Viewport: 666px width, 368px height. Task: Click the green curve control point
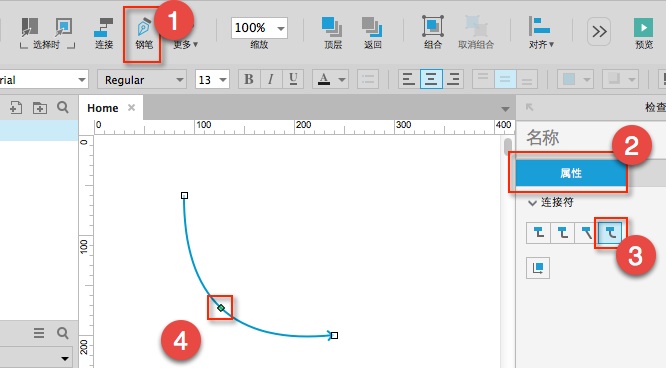tap(221, 308)
